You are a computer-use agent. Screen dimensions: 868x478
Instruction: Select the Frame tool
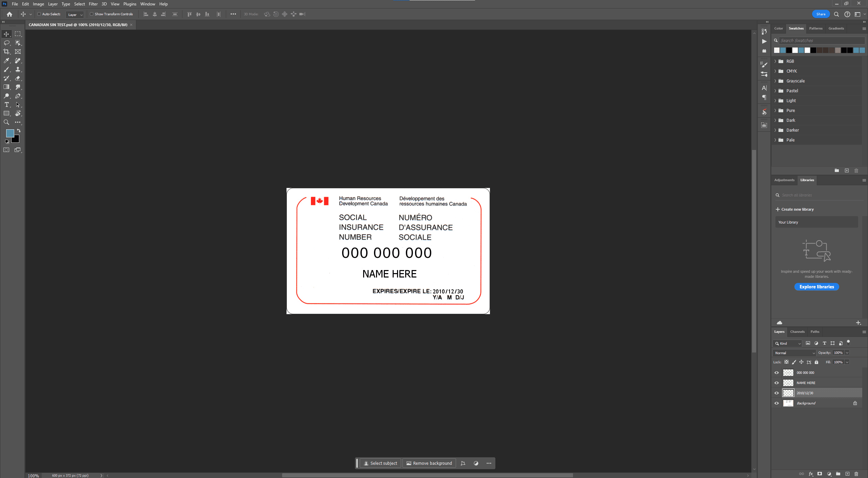coord(18,52)
